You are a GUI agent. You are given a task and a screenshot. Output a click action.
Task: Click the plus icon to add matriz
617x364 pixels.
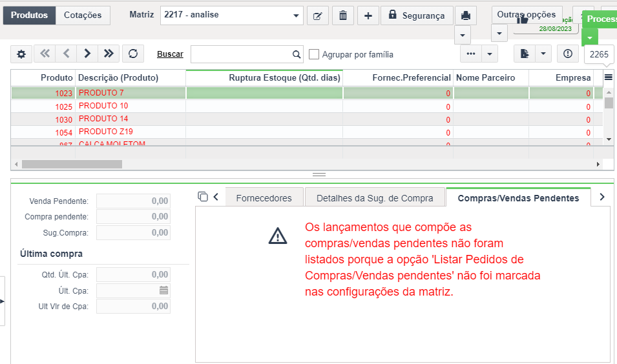tap(368, 15)
